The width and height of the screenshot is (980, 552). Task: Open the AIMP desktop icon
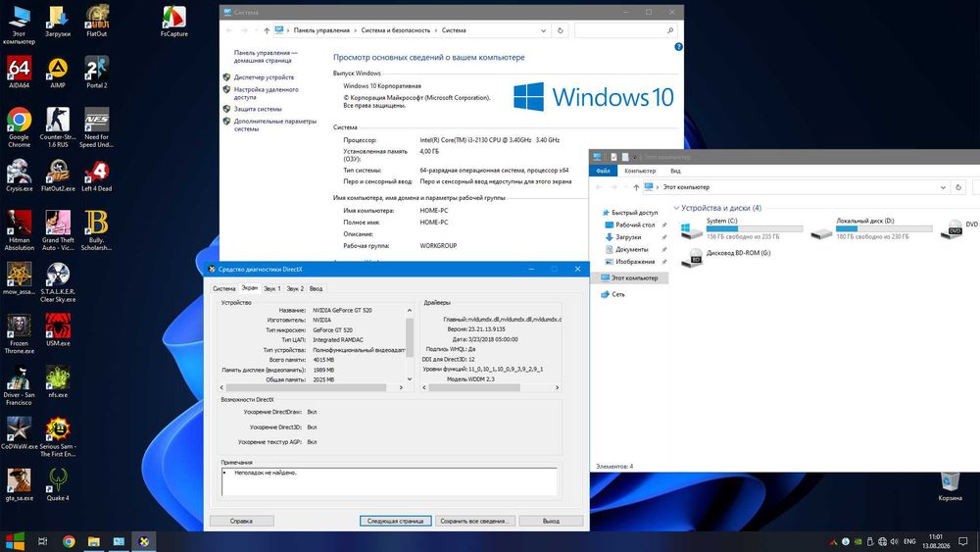tap(58, 72)
